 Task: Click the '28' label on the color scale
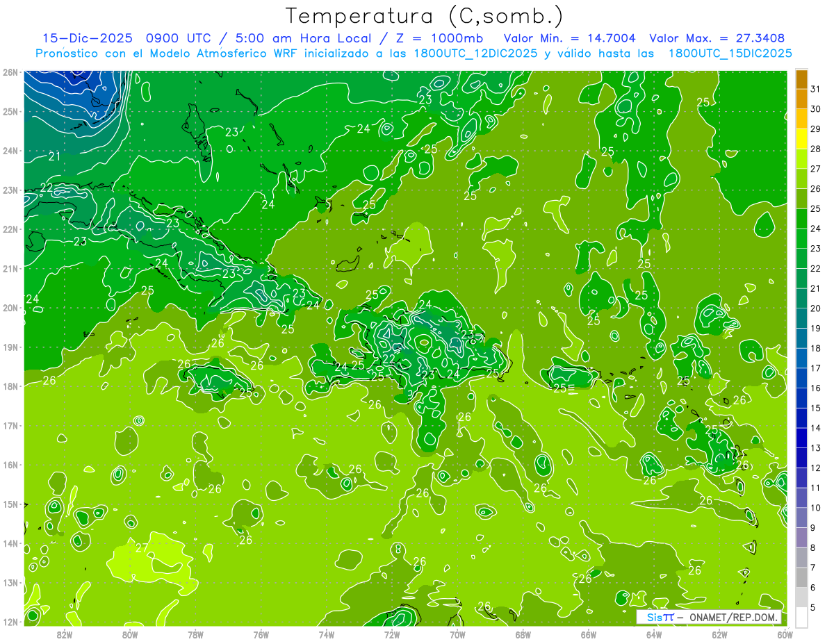click(816, 149)
